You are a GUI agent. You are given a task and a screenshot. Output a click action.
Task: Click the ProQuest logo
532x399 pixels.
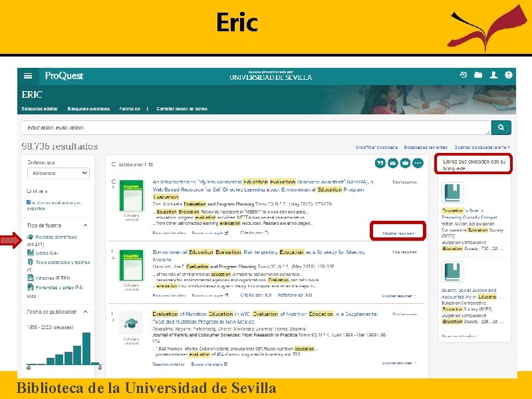(64, 76)
